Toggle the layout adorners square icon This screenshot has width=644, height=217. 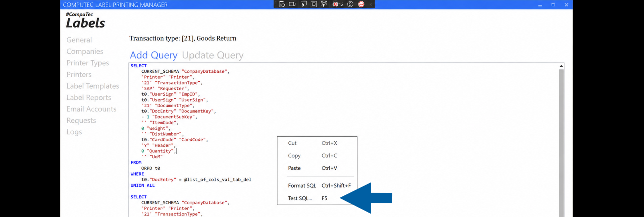pyautogui.click(x=314, y=4)
